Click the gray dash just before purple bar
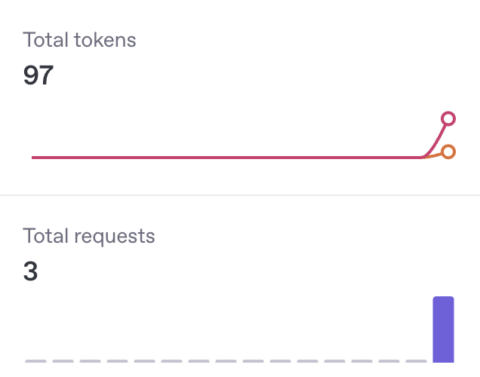480x377 pixels. [416, 361]
